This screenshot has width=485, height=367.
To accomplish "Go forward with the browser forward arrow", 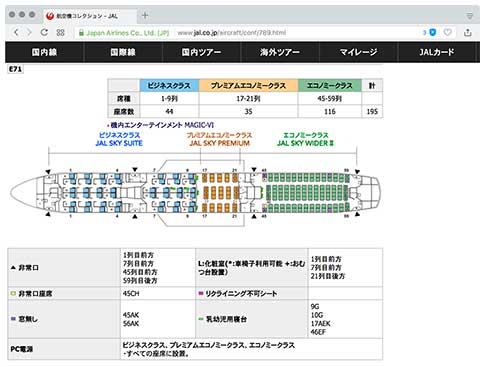I will (29, 32).
